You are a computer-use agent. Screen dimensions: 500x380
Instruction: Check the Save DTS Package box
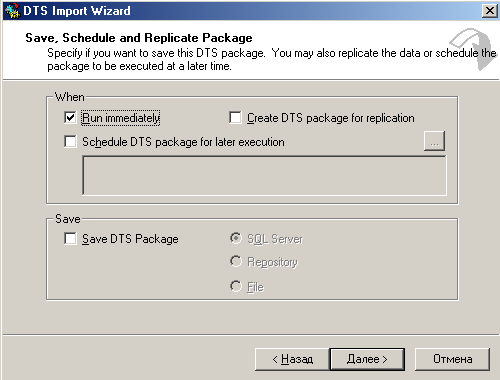pyautogui.click(x=70, y=239)
